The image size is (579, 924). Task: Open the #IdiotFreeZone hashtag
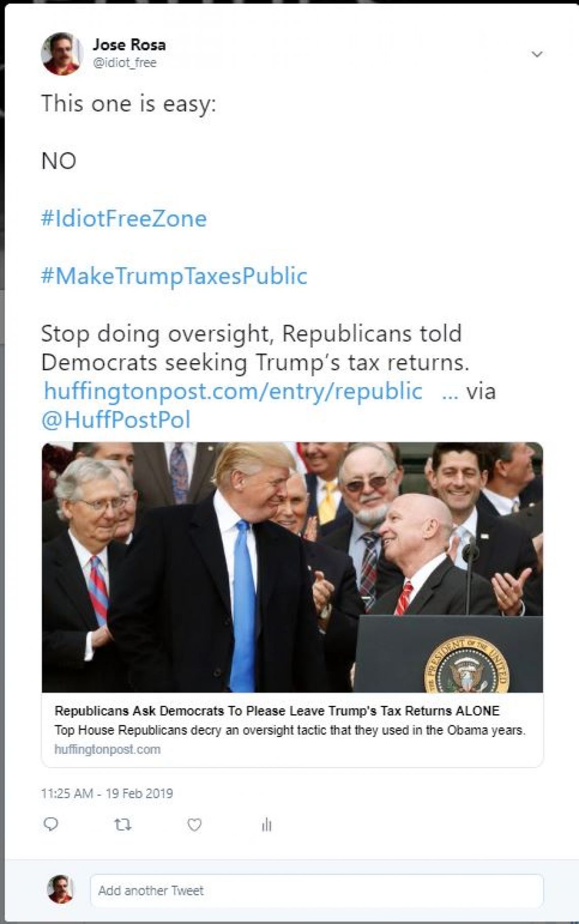(124, 218)
